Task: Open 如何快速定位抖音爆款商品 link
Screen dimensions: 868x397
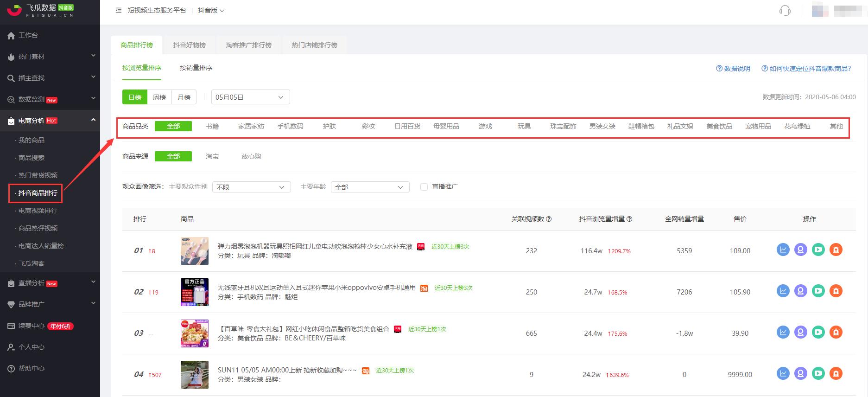Action: [x=806, y=69]
